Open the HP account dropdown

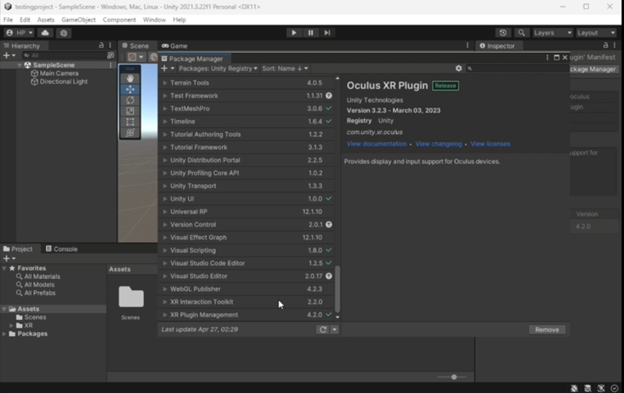coord(20,33)
